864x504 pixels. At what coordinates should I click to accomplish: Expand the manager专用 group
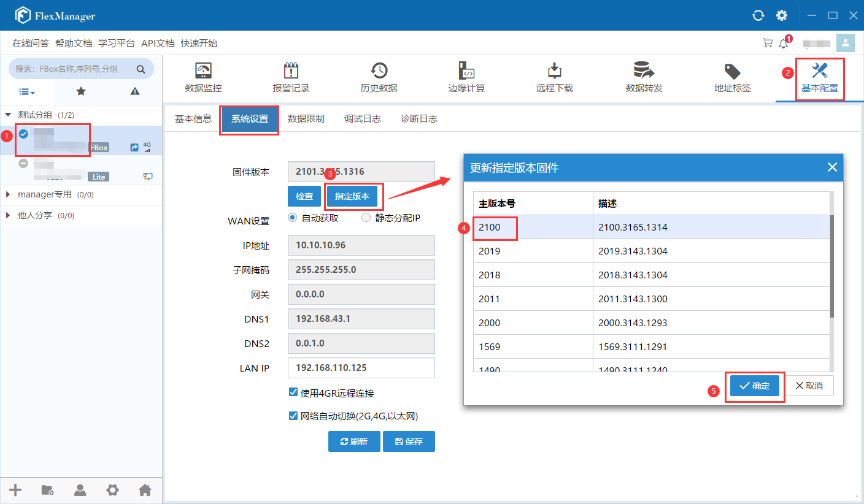(9, 194)
